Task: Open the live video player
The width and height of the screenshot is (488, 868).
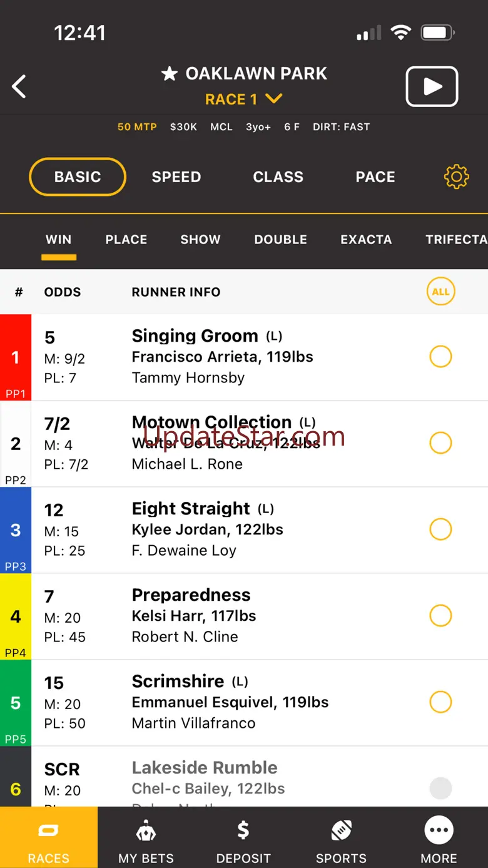Action: click(432, 86)
